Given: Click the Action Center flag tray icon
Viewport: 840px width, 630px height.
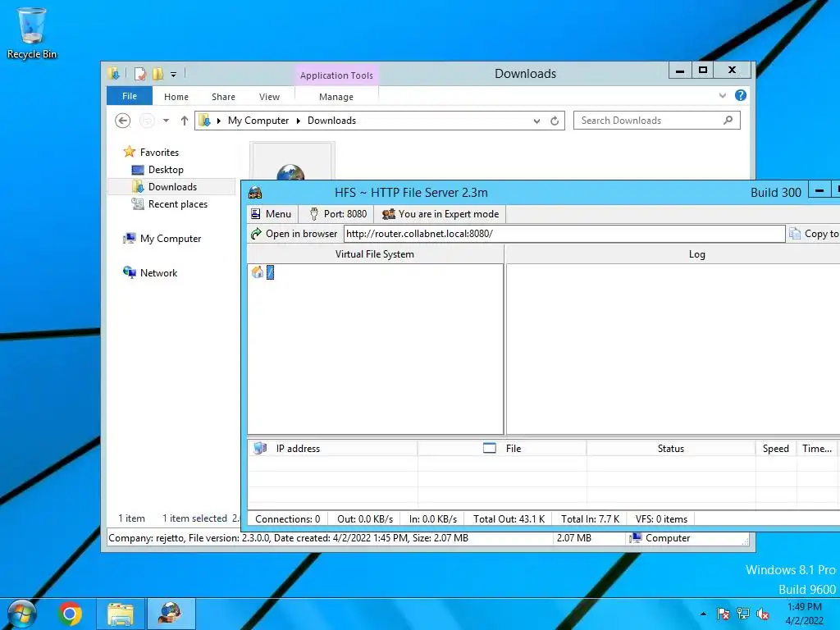Looking at the screenshot, I should 724,614.
